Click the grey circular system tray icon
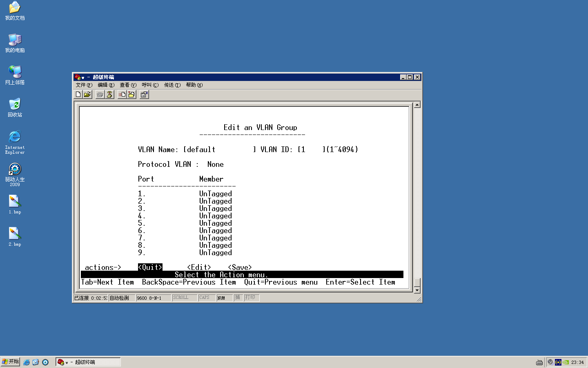588x368 pixels. (550, 362)
